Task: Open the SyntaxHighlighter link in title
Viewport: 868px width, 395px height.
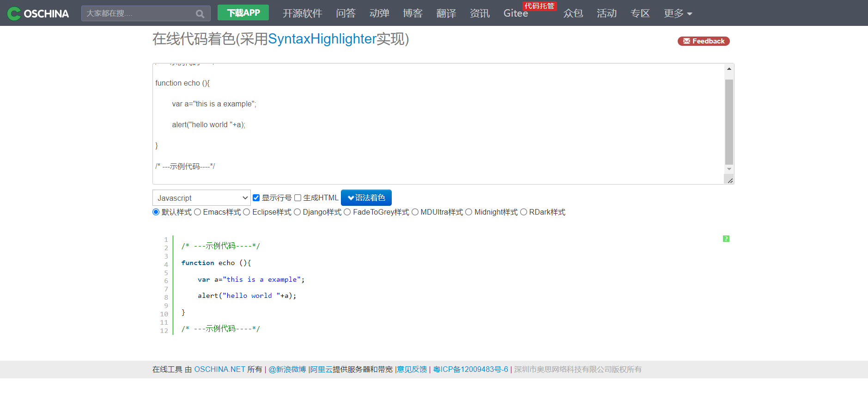Action: [x=322, y=39]
